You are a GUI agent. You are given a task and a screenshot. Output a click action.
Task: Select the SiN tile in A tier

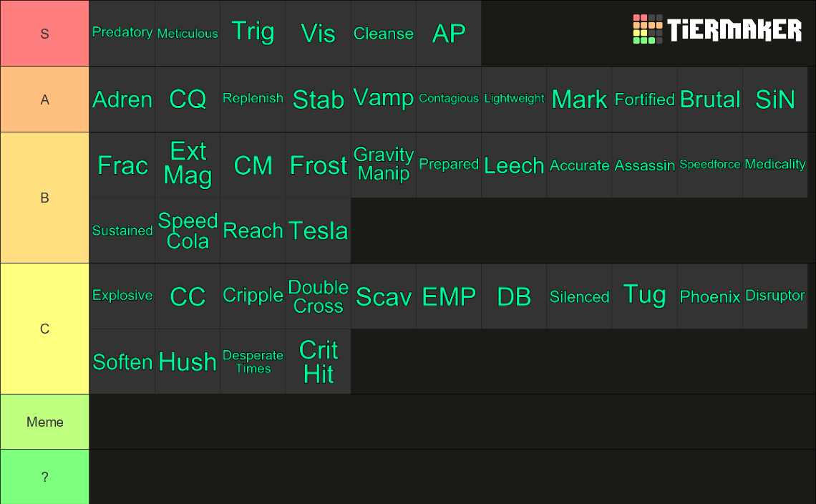775,99
